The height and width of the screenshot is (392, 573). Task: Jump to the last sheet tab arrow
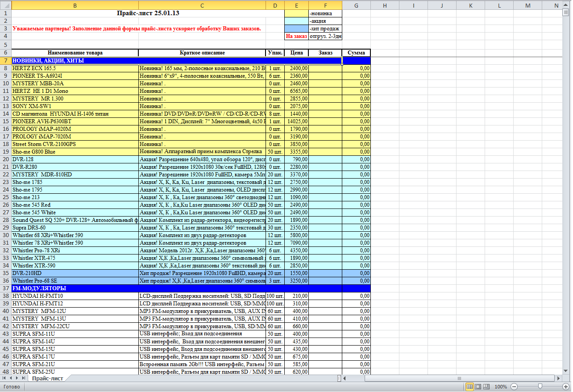(24, 378)
